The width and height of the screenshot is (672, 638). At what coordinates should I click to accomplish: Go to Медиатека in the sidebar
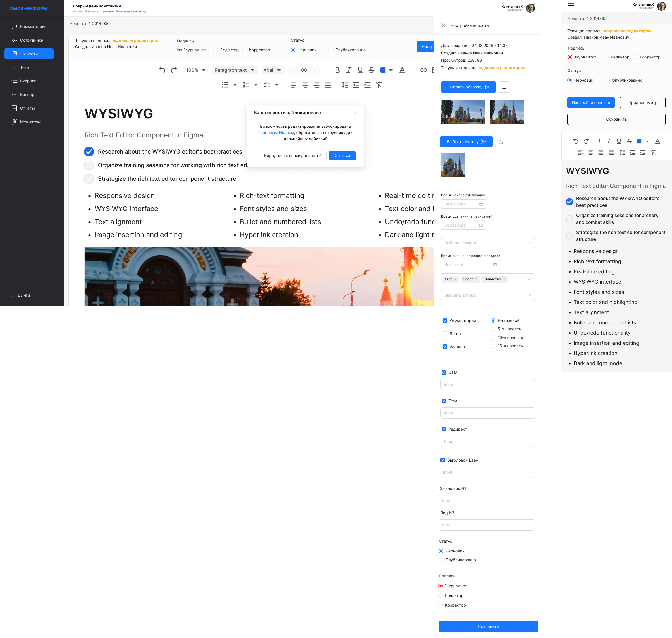click(x=31, y=122)
